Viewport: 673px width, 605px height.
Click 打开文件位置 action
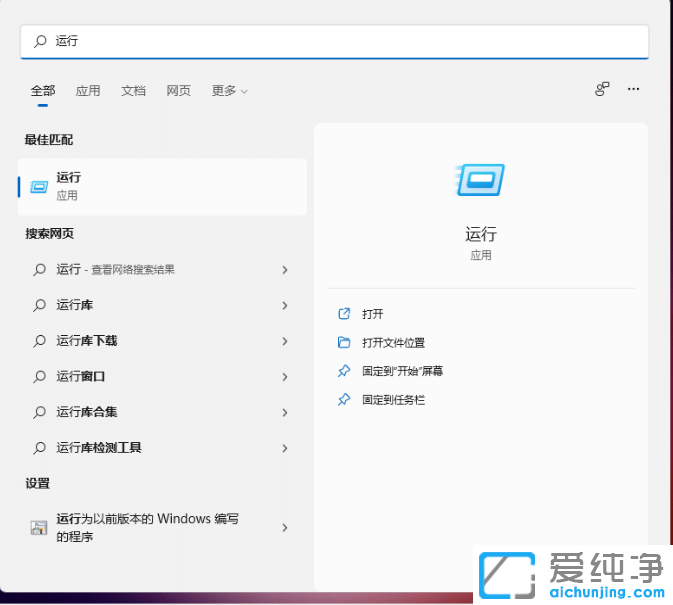[393, 343]
